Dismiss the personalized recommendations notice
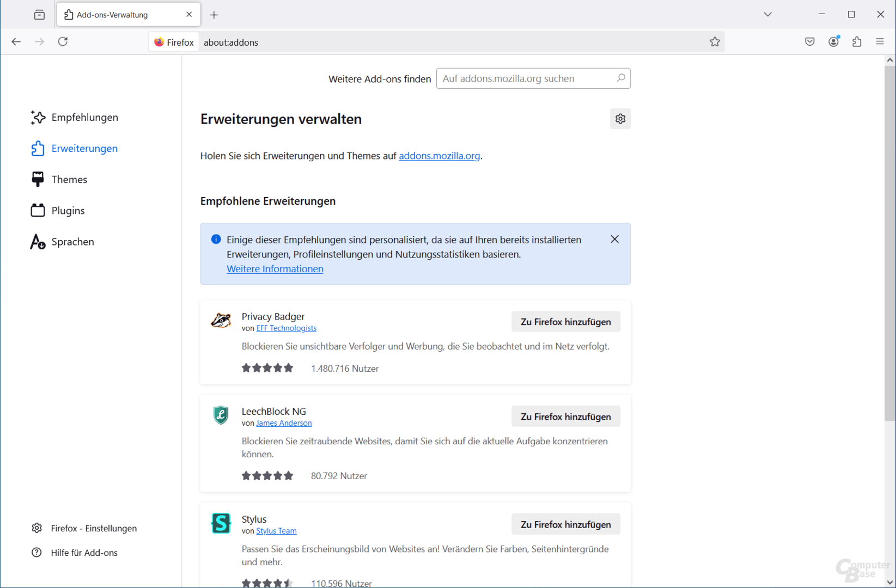 tap(614, 239)
